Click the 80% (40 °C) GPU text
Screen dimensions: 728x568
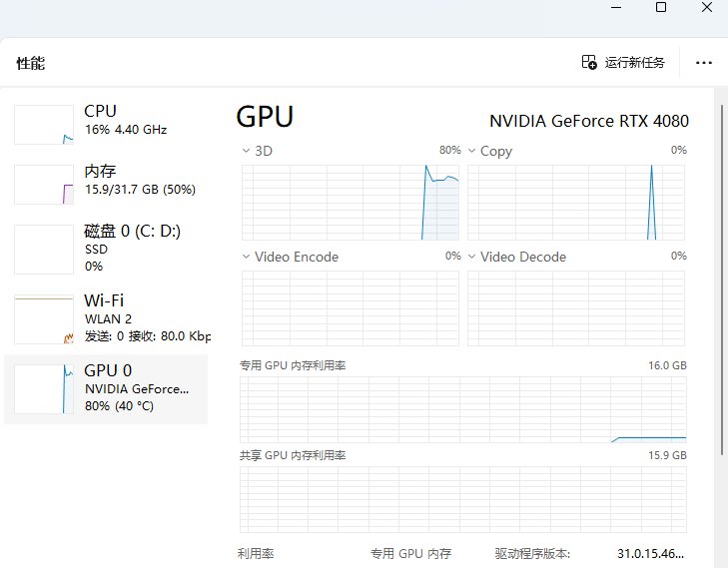point(119,406)
